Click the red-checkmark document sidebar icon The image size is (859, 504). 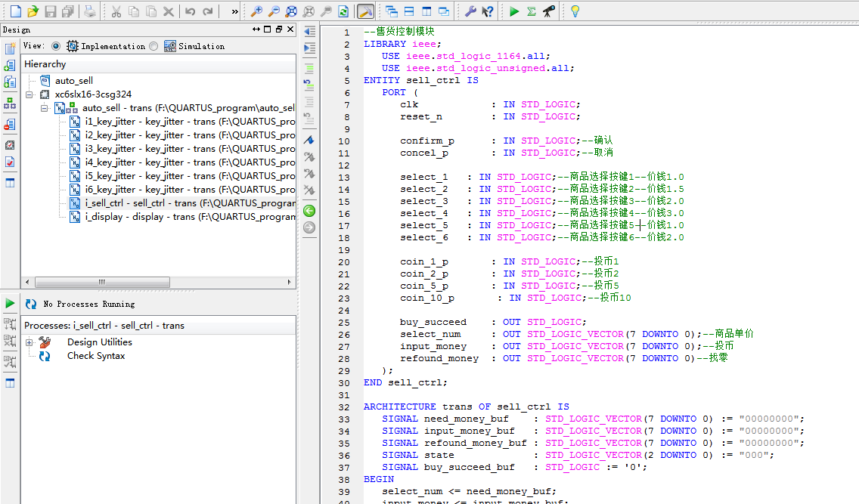10,162
